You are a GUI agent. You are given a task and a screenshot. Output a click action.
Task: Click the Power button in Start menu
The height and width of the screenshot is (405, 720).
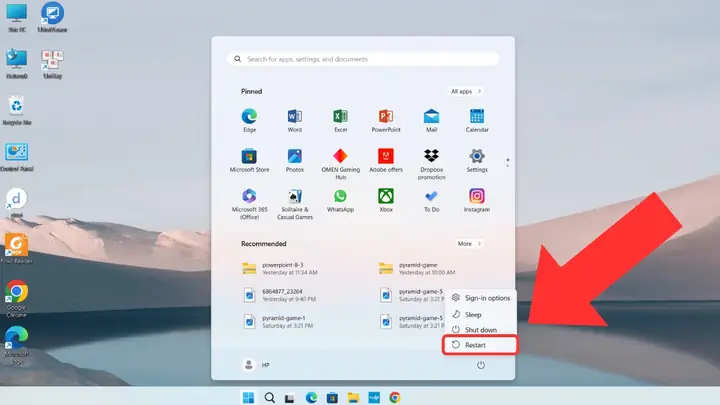(481, 365)
